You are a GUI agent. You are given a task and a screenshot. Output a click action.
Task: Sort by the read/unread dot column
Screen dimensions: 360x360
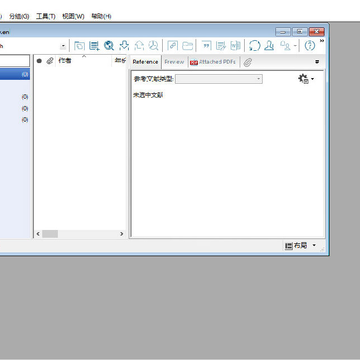(x=39, y=61)
